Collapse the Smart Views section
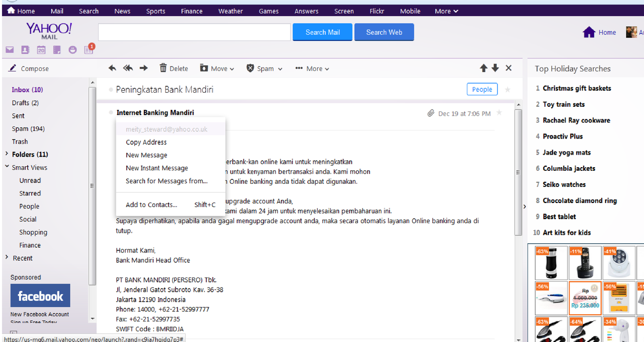644x342 pixels. (x=7, y=167)
